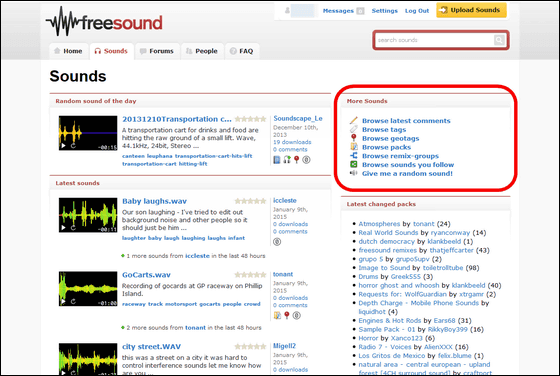The width and height of the screenshot is (560, 376).
Task: Select the Sounds tab
Action: tap(111, 51)
